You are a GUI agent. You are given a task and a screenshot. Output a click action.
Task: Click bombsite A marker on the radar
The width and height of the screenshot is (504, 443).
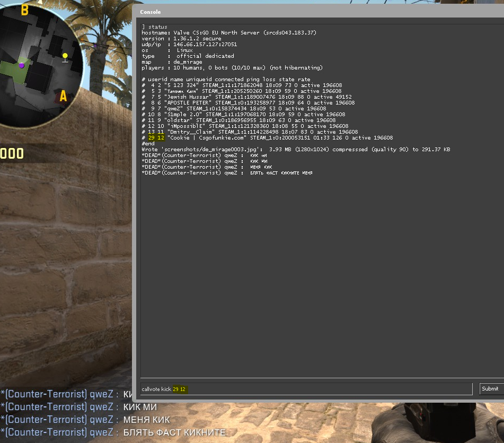point(63,96)
